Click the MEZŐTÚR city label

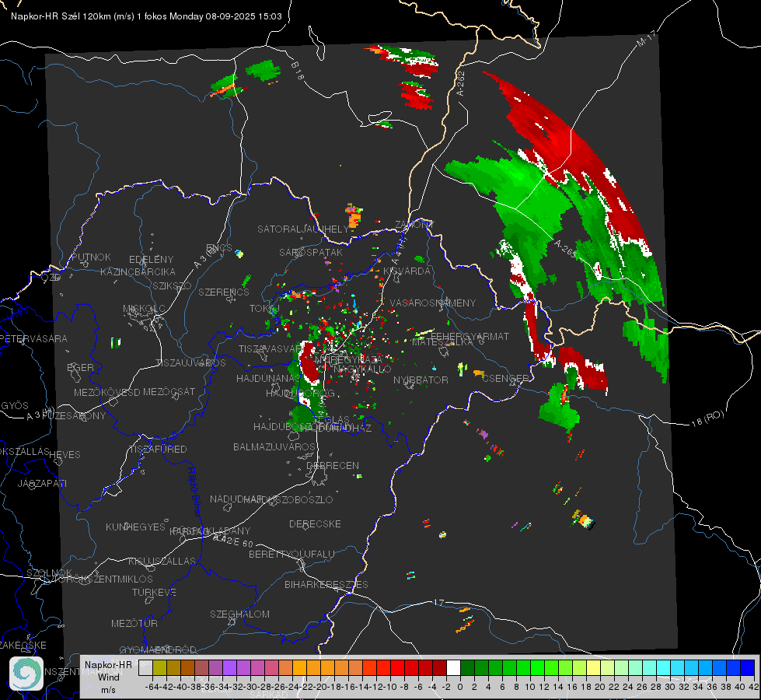[x=134, y=623]
